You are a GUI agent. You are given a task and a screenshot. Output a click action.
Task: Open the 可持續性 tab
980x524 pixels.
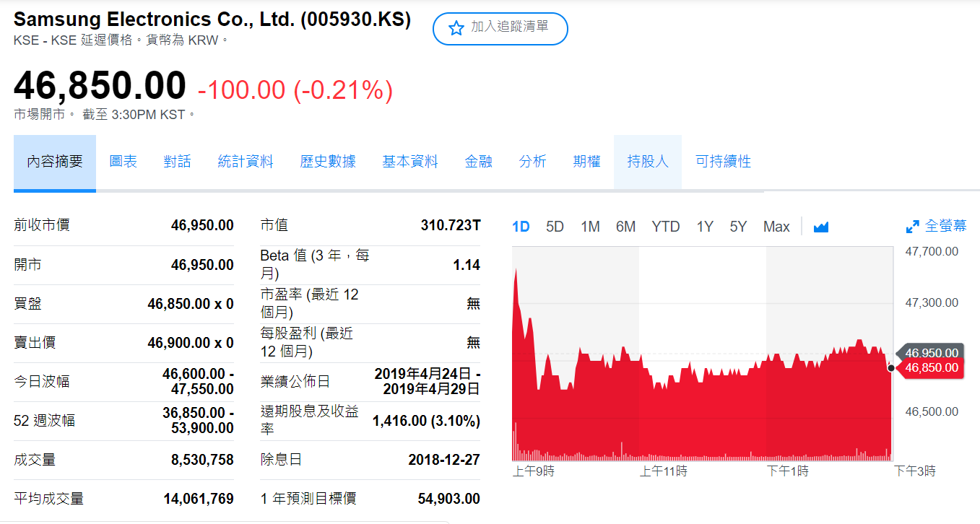point(723,162)
